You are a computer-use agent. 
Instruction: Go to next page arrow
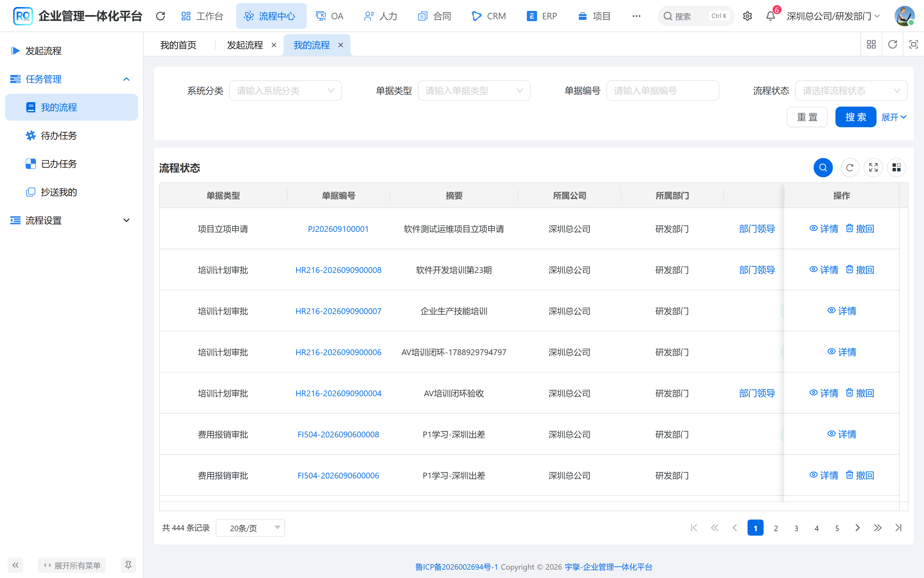858,528
